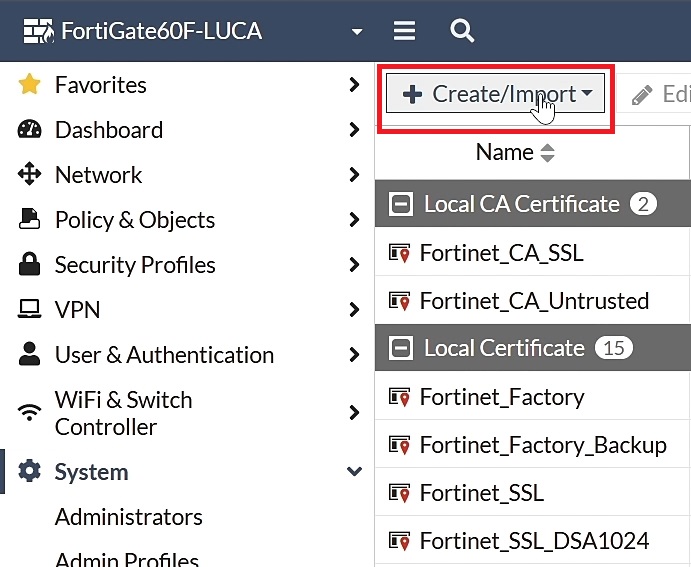This screenshot has height=567, width=691.
Task: Expand the Policy & Objects chevron
Action: pyautogui.click(x=354, y=219)
